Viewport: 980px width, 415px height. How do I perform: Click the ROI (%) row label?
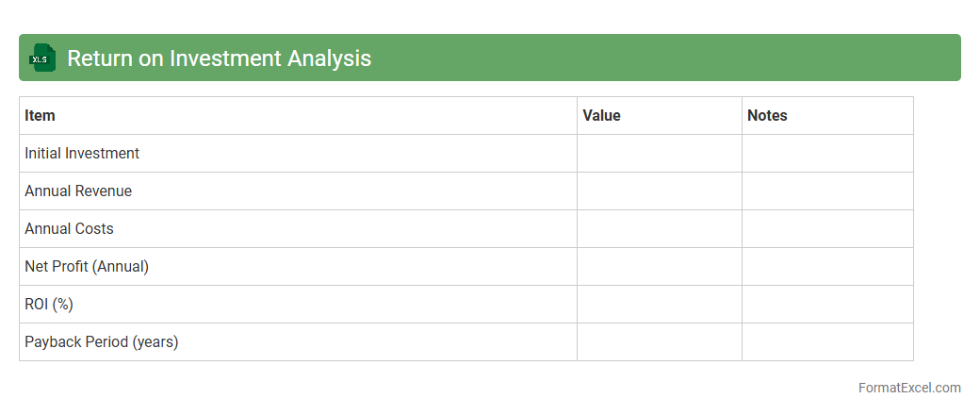coord(49,304)
